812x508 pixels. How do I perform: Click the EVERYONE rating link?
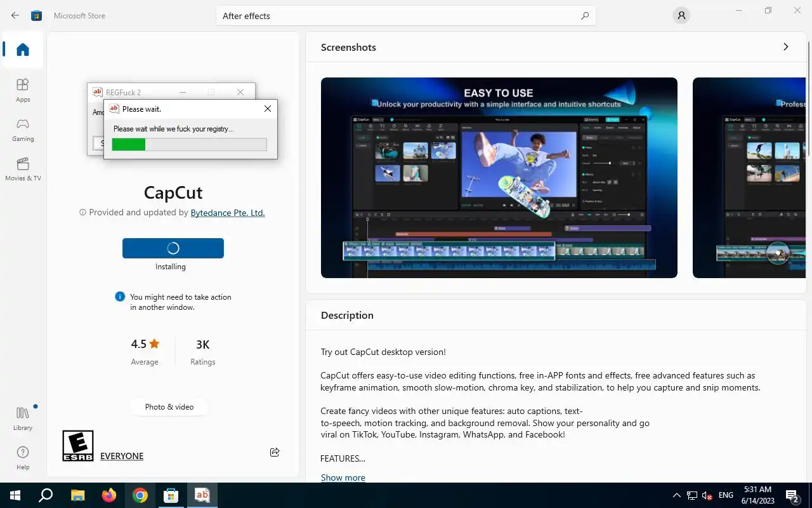[x=122, y=456]
